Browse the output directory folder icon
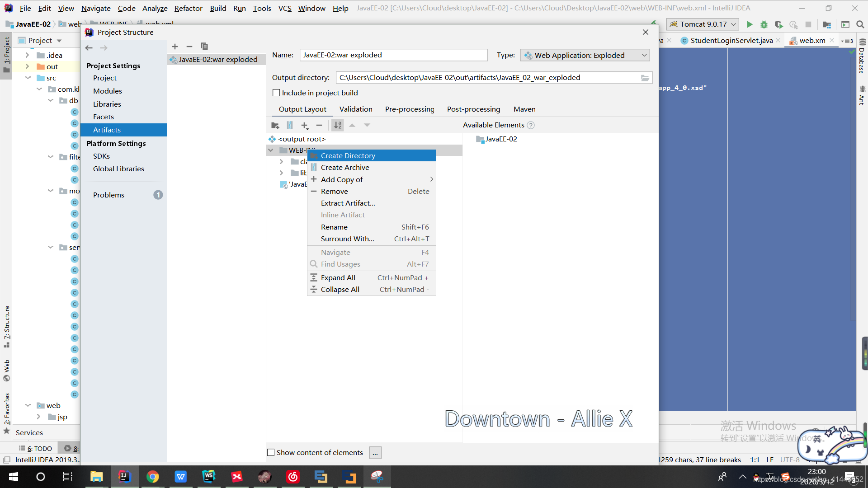This screenshot has width=868, height=488. tap(645, 78)
